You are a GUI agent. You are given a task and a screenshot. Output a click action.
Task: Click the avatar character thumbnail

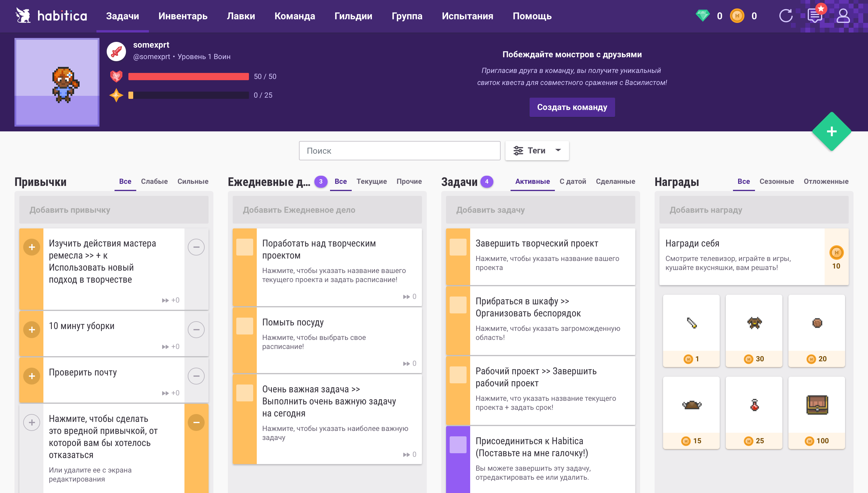tap(57, 82)
